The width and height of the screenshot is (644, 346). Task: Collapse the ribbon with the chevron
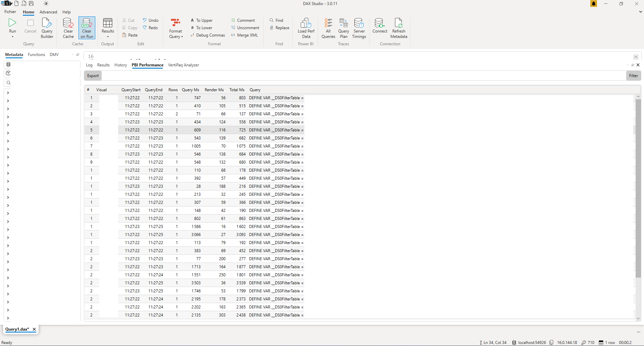click(640, 12)
